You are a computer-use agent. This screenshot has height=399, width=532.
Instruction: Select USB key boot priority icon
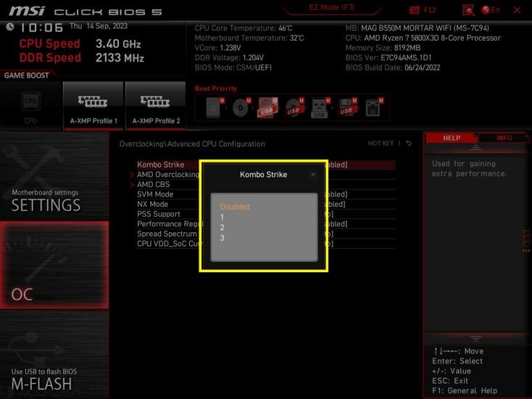coord(320,107)
